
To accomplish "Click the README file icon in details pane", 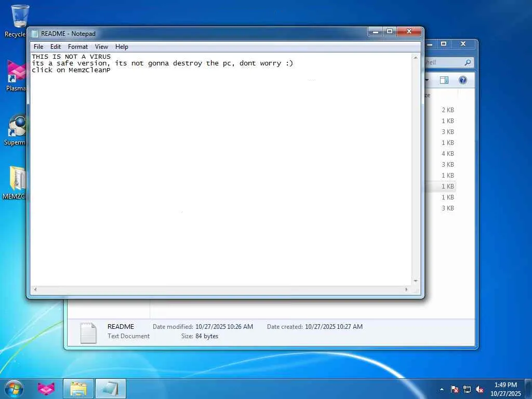I will coord(88,333).
